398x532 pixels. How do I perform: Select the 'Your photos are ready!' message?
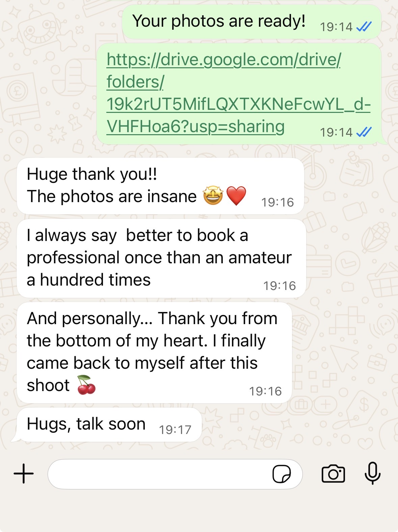coord(251,22)
